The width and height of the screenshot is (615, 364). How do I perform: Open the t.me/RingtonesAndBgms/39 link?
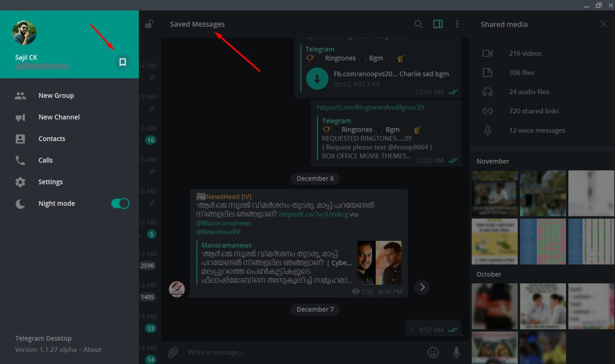point(370,107)
